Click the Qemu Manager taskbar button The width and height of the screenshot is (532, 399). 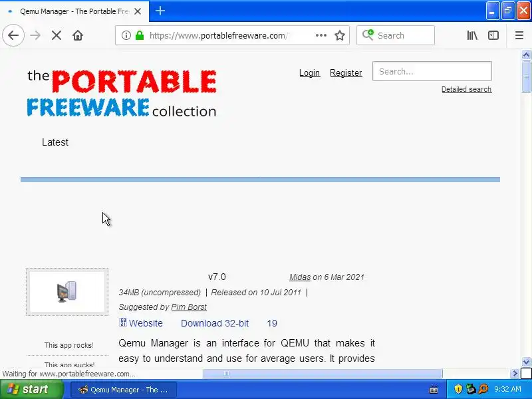(x=124, y=390)
